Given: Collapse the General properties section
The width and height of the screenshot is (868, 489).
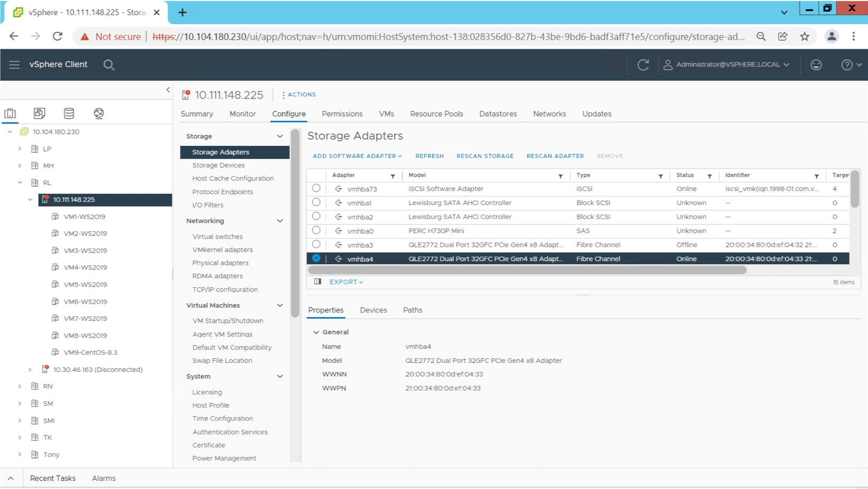Looking at the screenshot, I should point(316,332).
